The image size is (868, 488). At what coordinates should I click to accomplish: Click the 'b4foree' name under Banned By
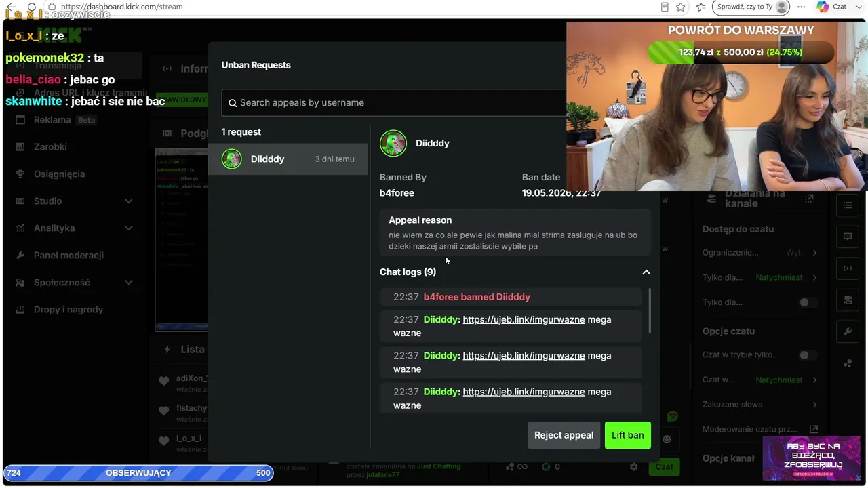(397, 193)
